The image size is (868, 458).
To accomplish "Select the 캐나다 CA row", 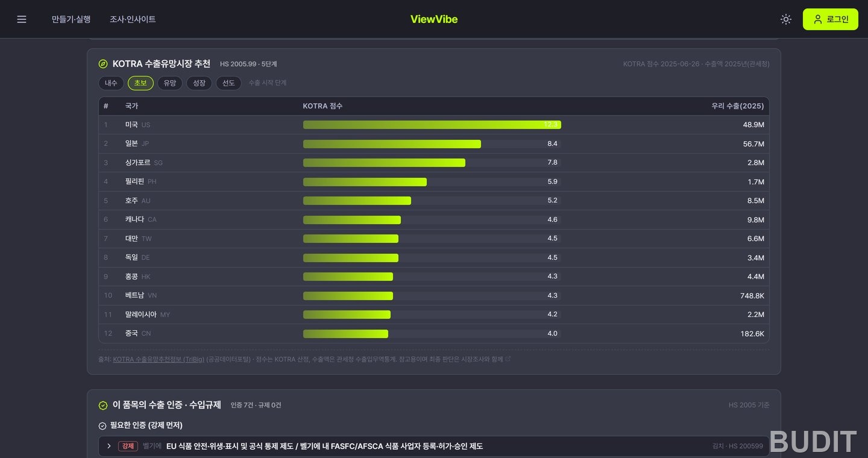I will click(x=434, y=219).
